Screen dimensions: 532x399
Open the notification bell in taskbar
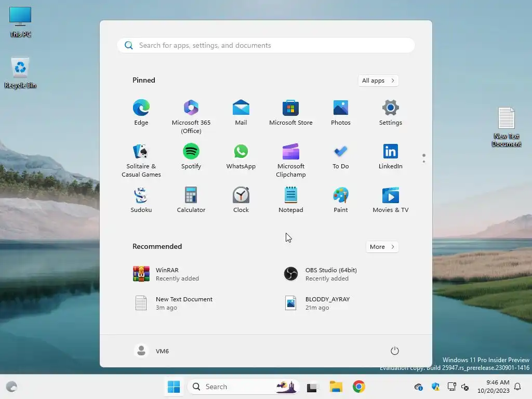pos(518,387)
